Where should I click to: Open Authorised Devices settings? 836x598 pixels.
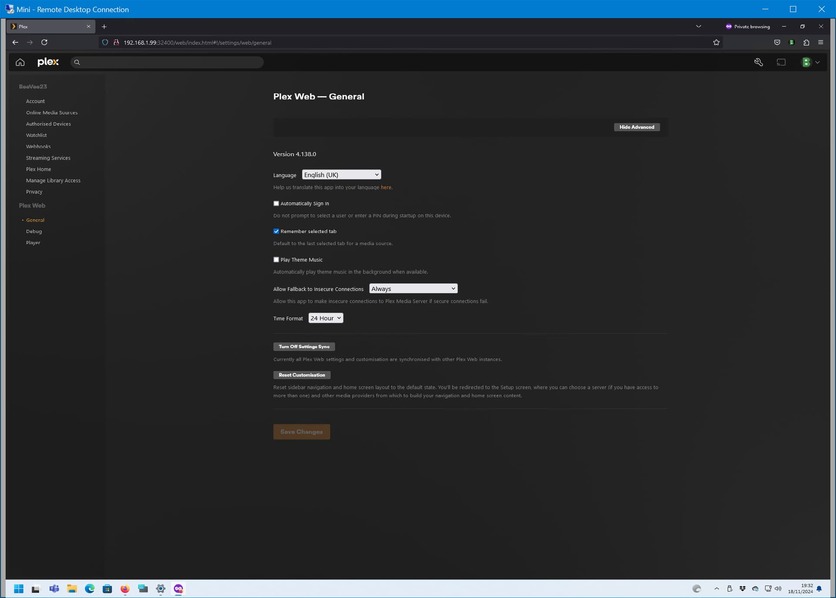pos(48,124)
